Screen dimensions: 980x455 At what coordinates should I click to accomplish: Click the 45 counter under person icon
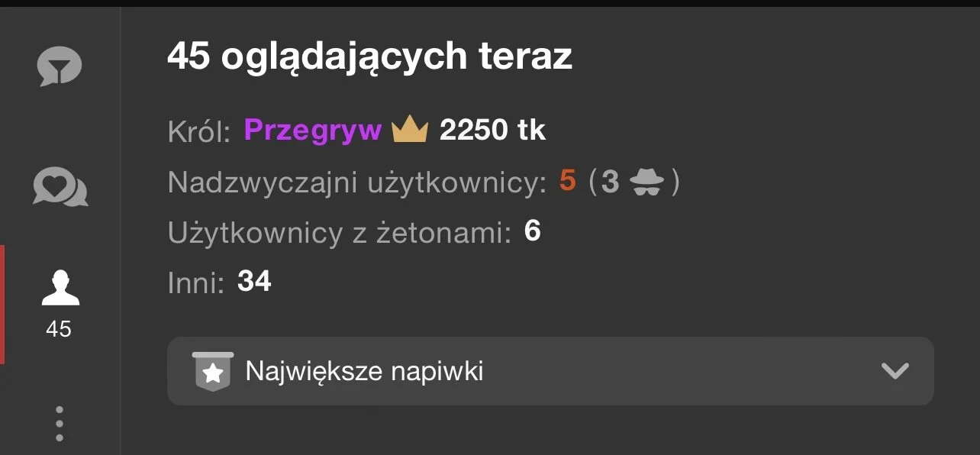(59, 329)
